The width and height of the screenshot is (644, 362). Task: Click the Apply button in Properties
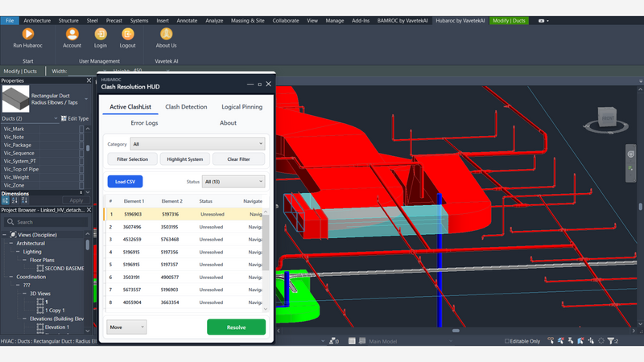[x=76, y=200]
